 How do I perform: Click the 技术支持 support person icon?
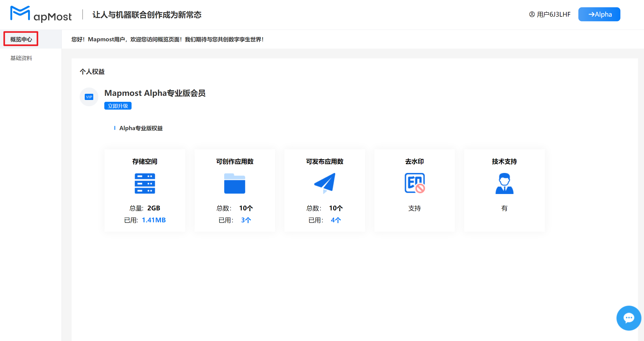coord(504,183)
